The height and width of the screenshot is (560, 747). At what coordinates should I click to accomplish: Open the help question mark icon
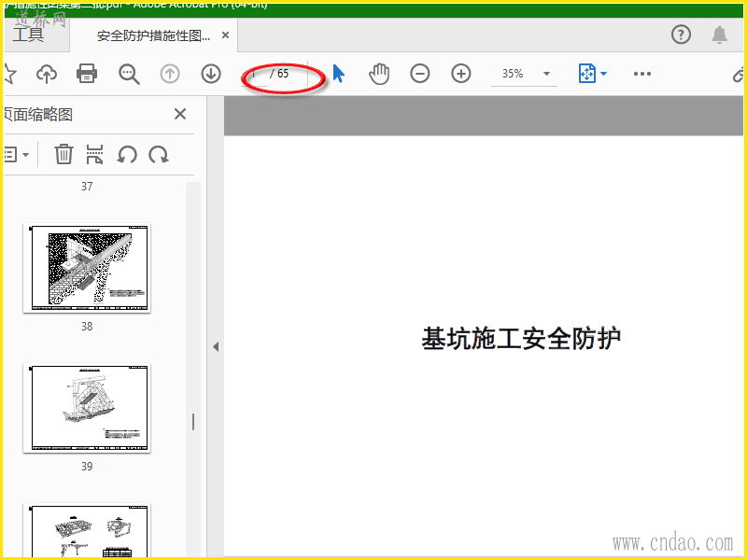tap(682, 35)
